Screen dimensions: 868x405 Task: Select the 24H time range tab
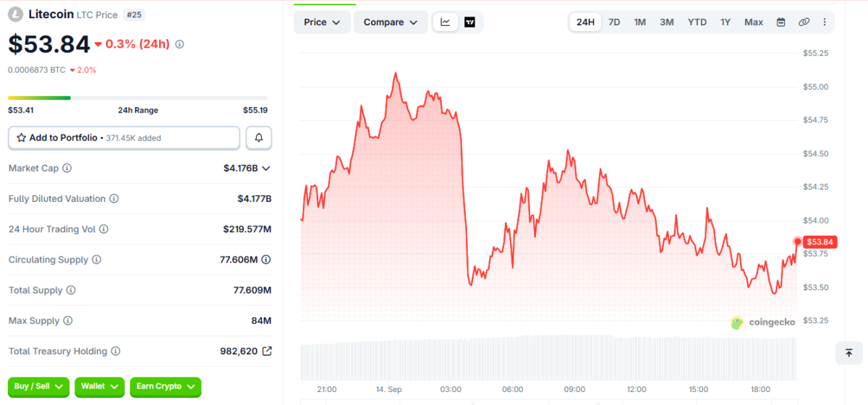tap(585, 22)
